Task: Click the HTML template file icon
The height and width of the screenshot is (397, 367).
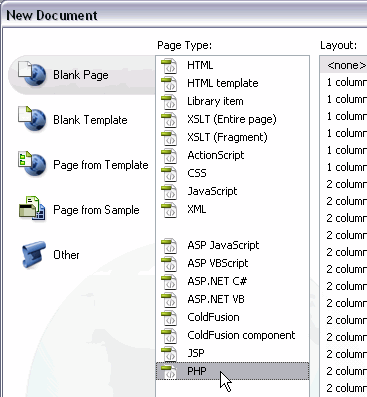Action: (169, 84)
